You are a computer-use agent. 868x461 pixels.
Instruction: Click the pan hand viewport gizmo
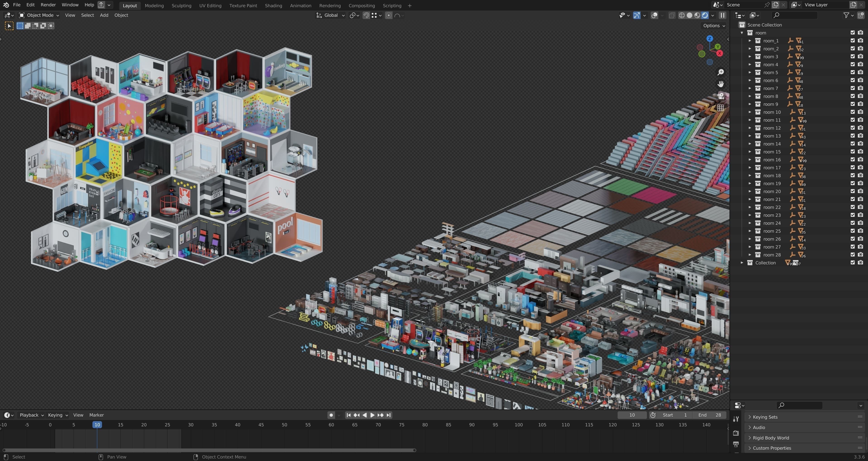[720, 84]
